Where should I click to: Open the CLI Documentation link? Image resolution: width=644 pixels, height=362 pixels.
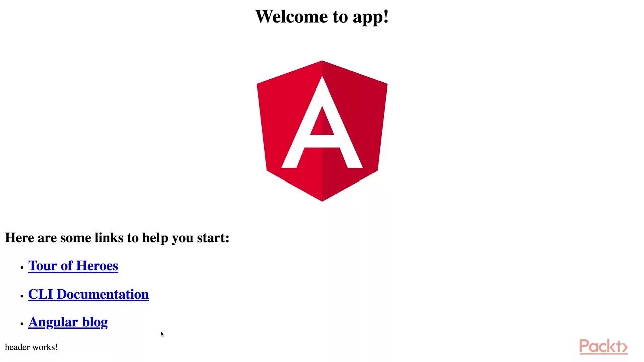(89, 294)
